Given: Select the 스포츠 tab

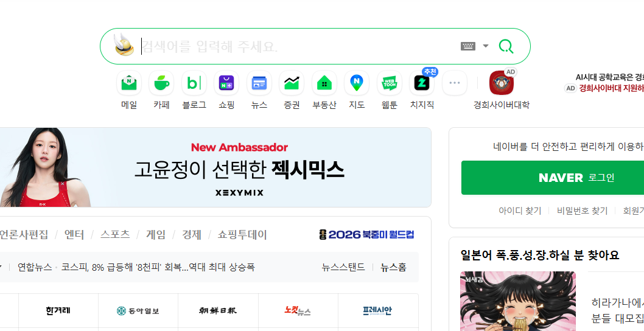Looking at the screenshot, I should pyautogui.click(x=115, y=234).
